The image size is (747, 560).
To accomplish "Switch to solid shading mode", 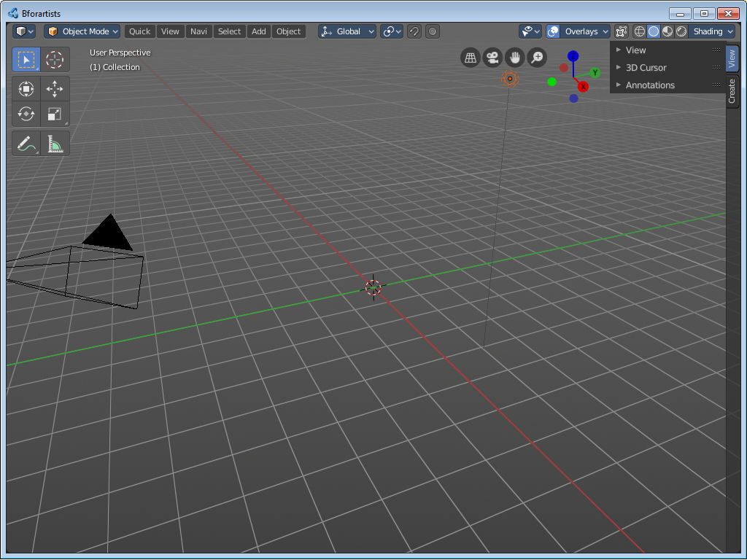I will coord(654,31).
